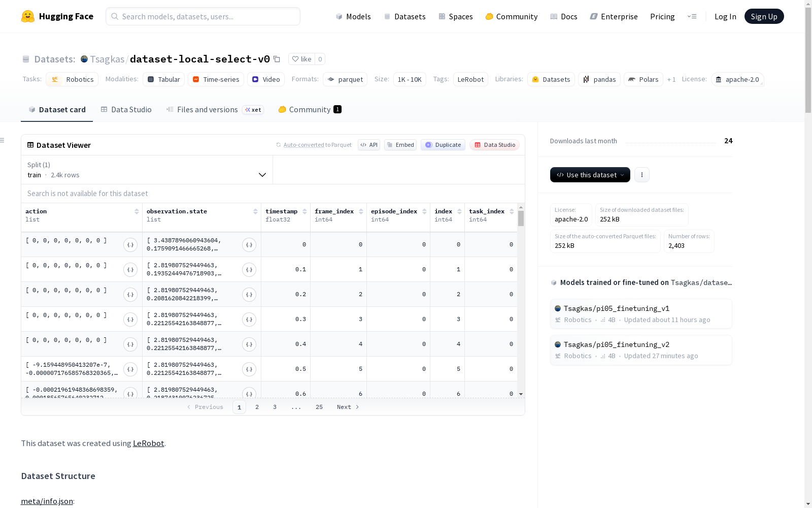Click the Sign Up button
Viewport: 812px width, 508px height.
(x=764, y=16)
